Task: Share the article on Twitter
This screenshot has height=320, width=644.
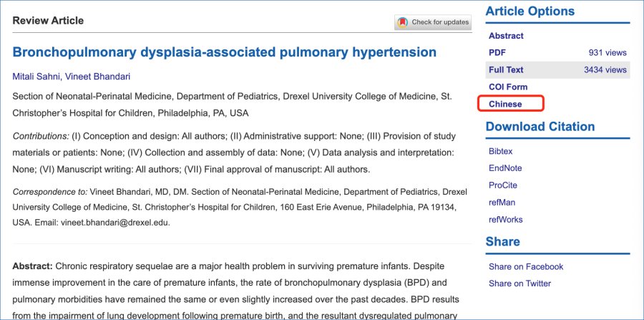Action: click(x=519, y=283)
